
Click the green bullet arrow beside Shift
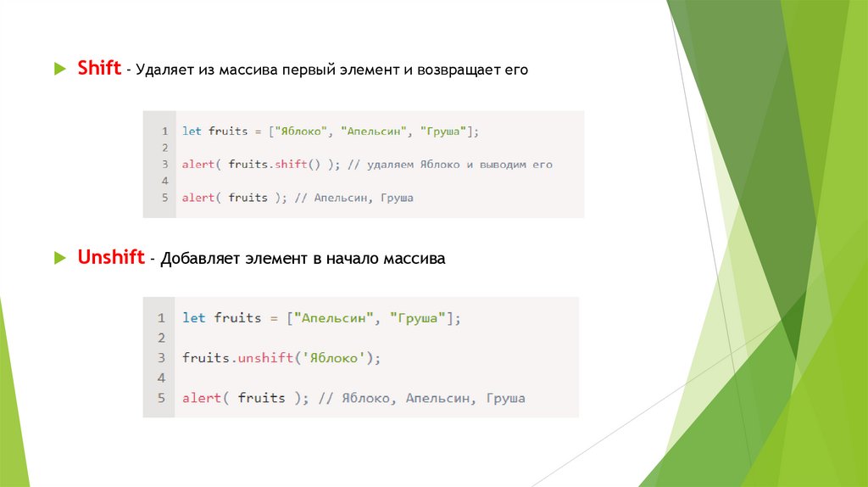pyautogui.click(x=60, y=70)
